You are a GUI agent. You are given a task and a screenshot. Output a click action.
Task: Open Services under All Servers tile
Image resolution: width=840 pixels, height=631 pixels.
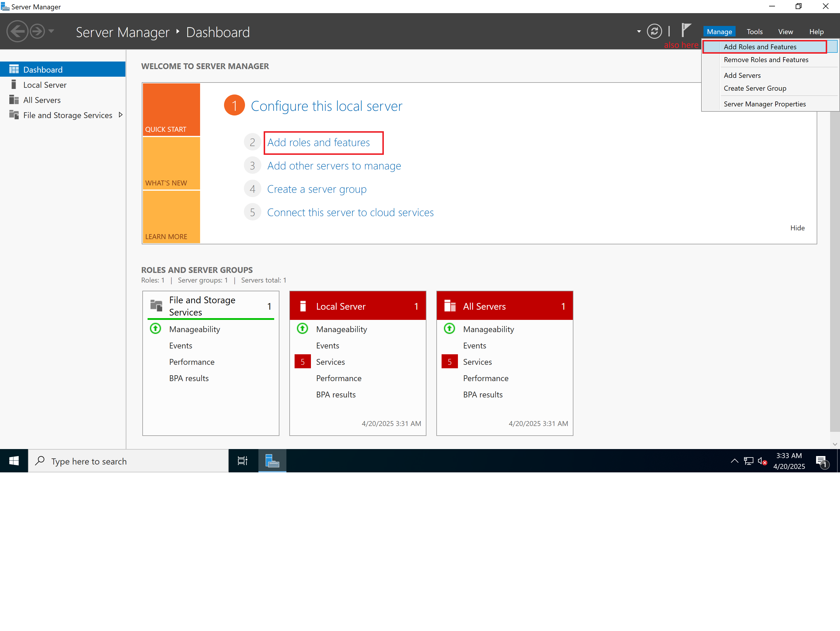tap(477, 362)
